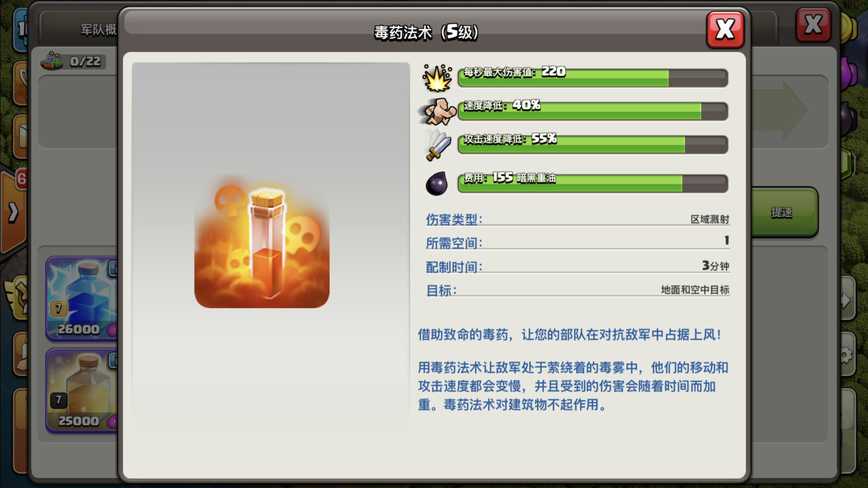Close the Poison Spell info popup
Image resolution: width=868 pixels, height=488 pixels.
coord(725,30)
